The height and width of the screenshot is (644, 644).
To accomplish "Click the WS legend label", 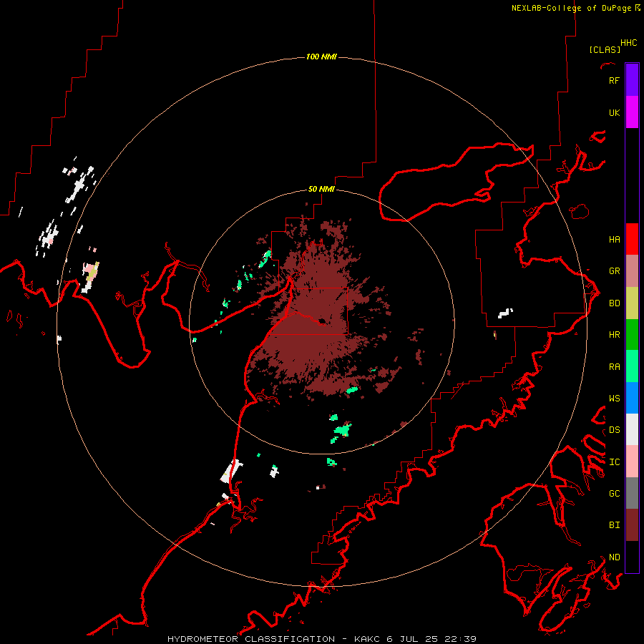I will (614, 398).
